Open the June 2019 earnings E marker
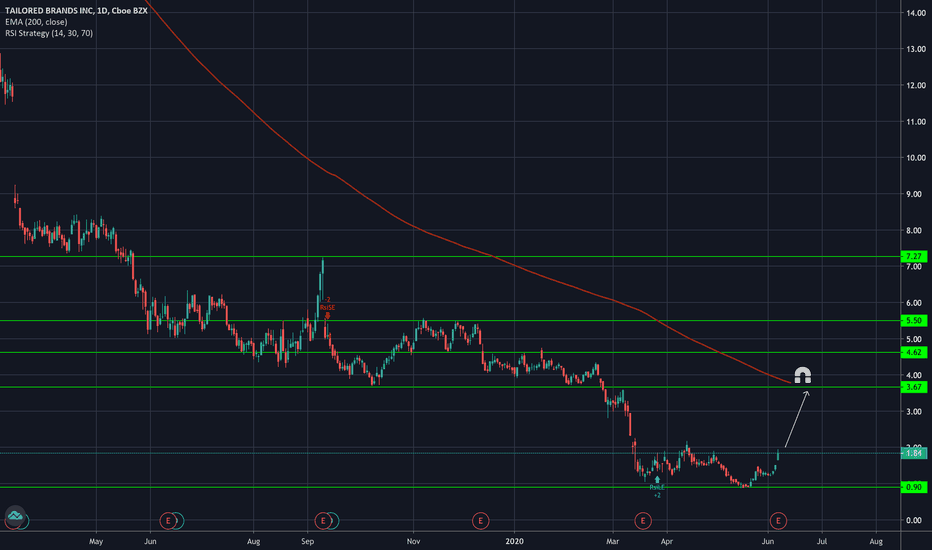Viewport: 932px width, 550px height. (168, 521)
